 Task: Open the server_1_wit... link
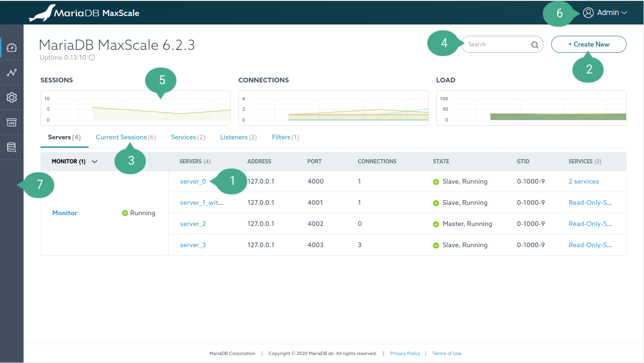point(202,202)
